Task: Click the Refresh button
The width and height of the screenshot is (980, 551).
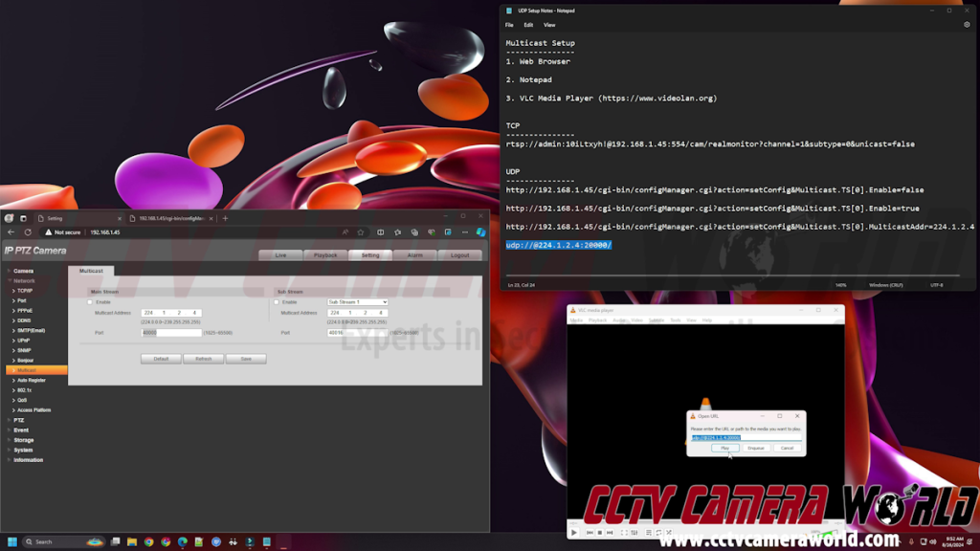Action: 204,360
